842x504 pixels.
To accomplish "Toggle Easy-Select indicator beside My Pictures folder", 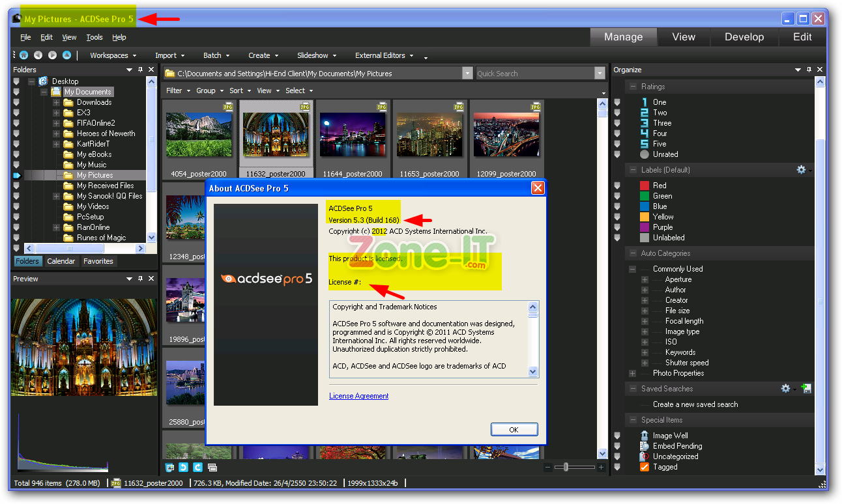I will (x=17, y=175).
